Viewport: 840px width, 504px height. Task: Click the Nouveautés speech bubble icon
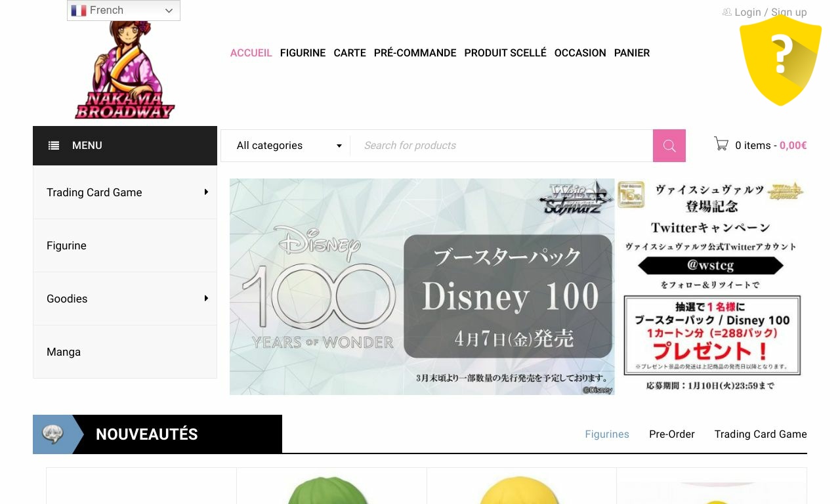point(52,434)
